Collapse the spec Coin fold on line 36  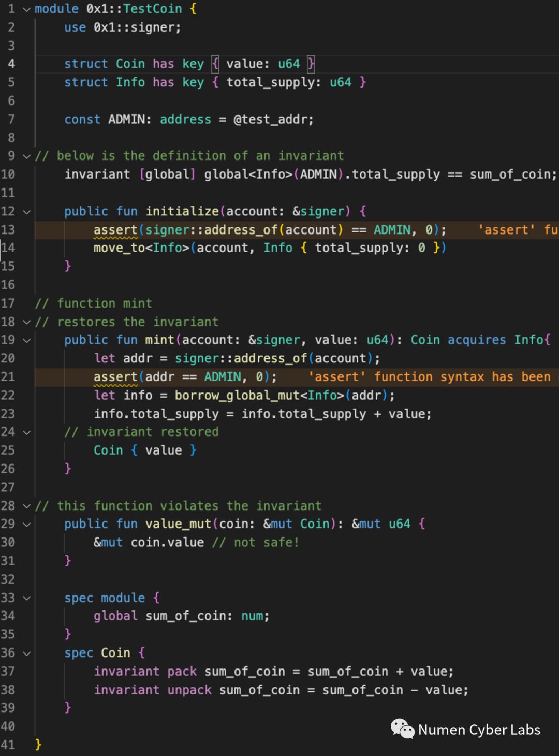point(26,653)
